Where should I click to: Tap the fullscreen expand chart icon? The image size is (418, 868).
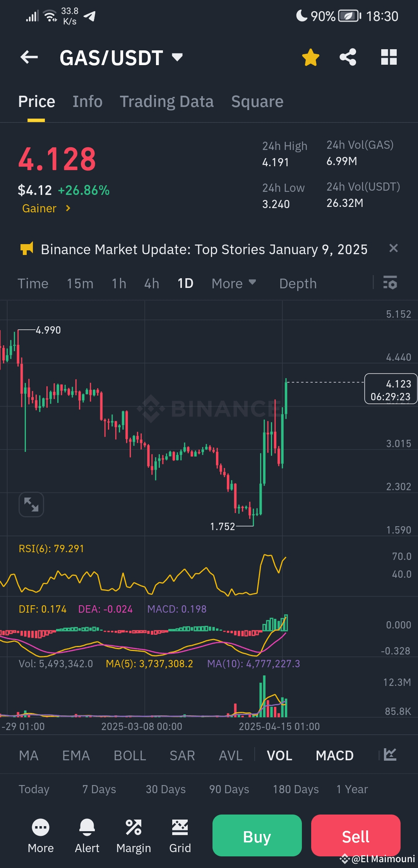(x=31, y=505)
